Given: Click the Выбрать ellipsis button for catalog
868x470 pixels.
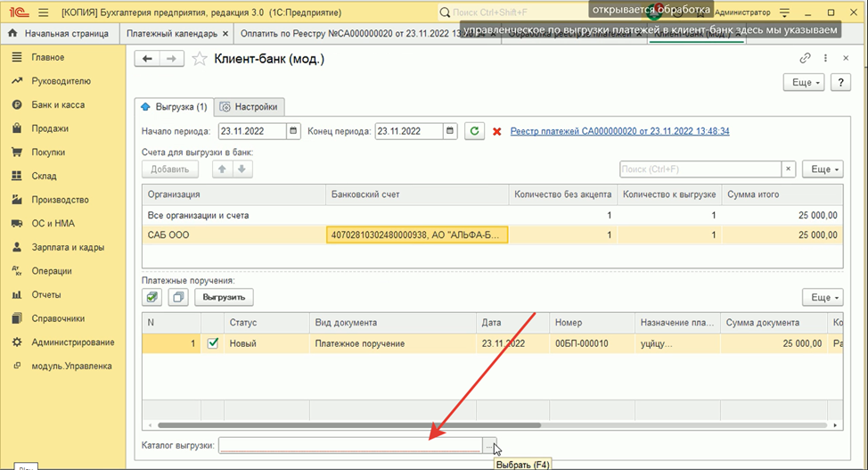Looking at the screenshot, I should click(488, 446).
